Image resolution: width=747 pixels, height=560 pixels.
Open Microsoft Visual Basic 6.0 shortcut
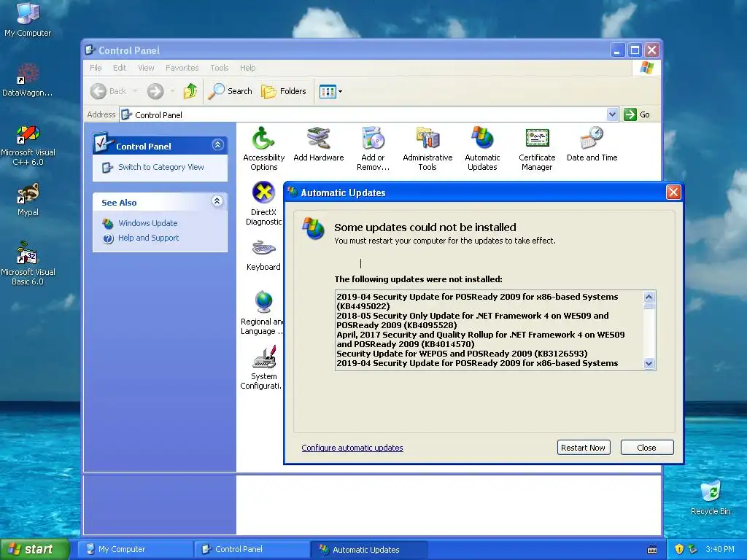click(x=28, y=264)
